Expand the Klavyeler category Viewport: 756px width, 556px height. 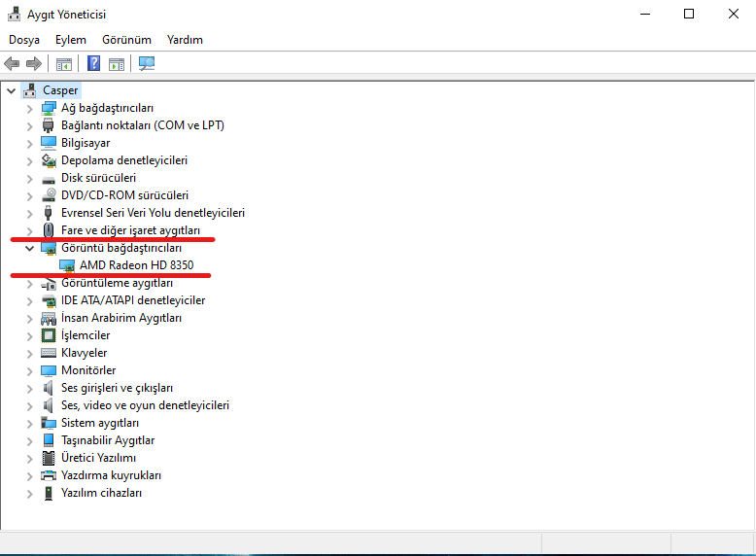pyautogui.click(x=29, y=354)
